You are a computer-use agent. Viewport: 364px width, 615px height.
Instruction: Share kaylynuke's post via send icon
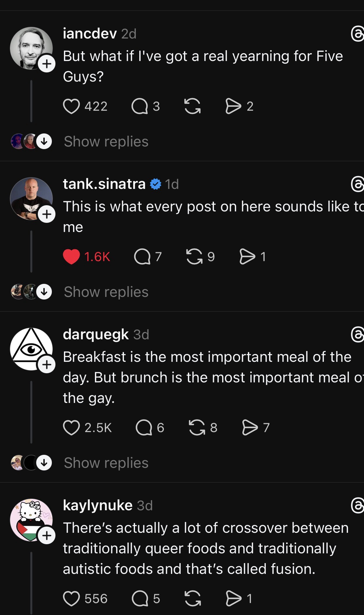pos(233,599)
